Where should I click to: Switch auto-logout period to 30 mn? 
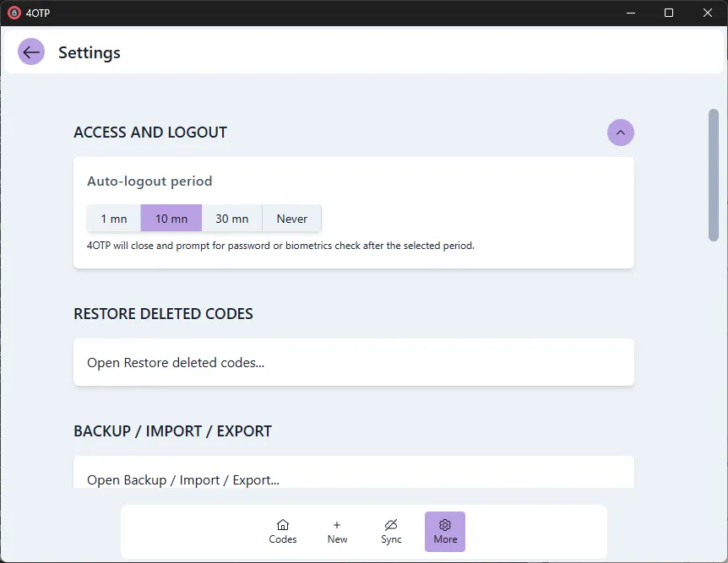(231, 218)
